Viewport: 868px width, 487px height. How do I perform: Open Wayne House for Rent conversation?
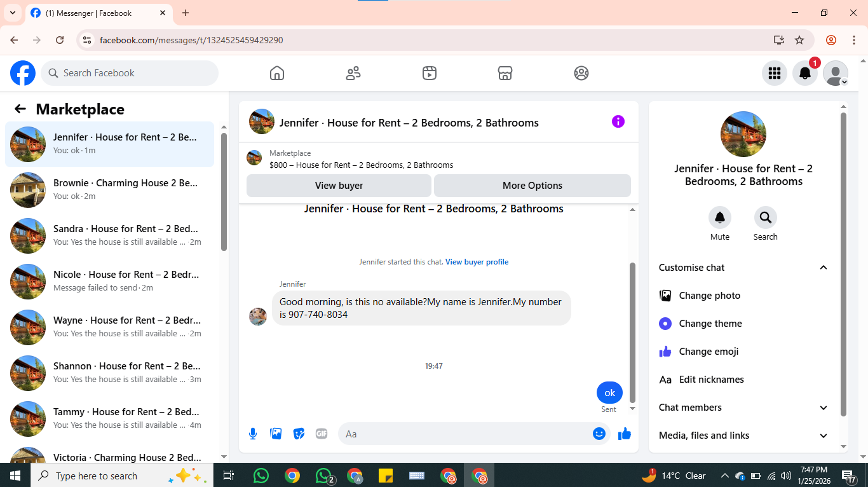click(110, 327)
